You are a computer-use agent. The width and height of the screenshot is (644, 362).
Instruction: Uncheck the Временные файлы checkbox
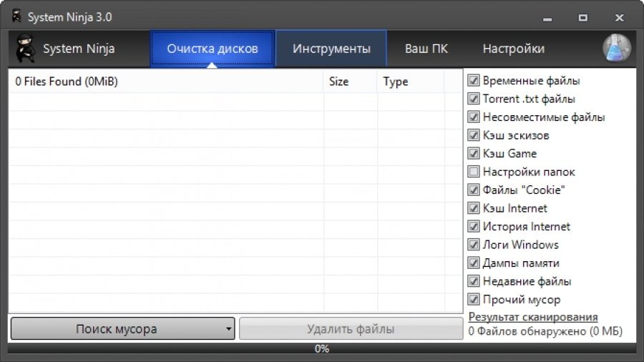point(473,81)
